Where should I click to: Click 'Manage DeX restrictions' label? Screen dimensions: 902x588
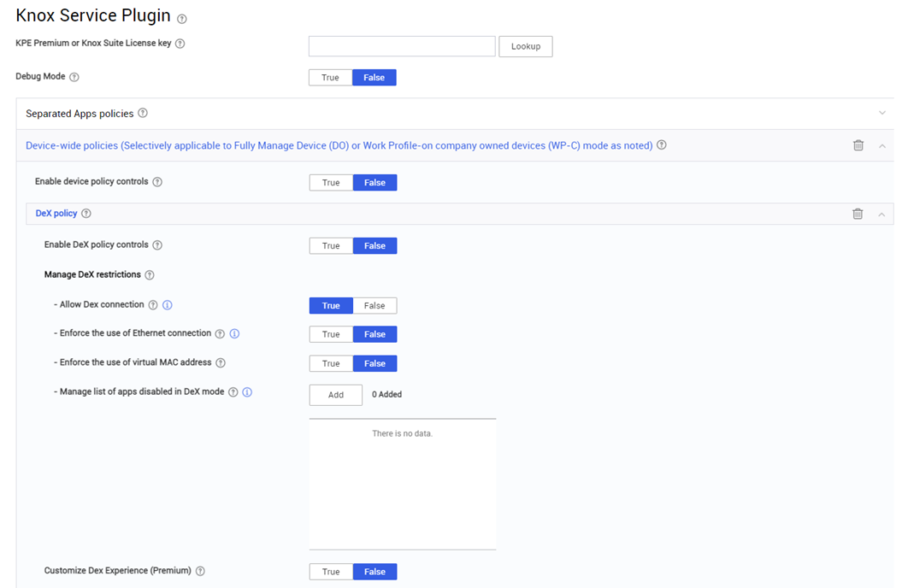92,274
